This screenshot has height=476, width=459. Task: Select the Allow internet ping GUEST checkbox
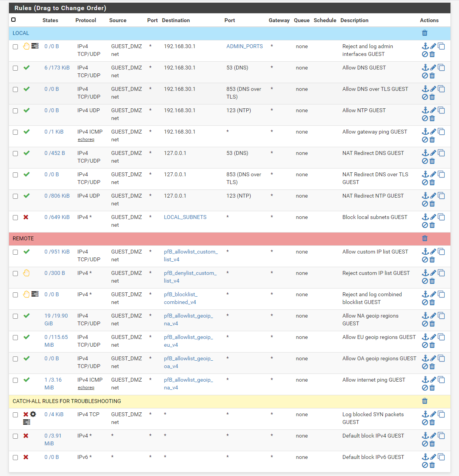15,380
